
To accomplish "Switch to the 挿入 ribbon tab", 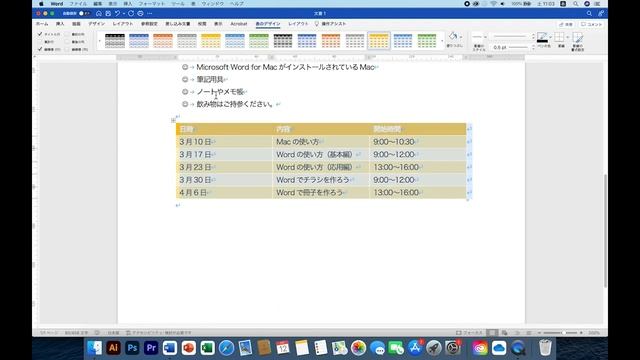I will [x=60, y=24].
